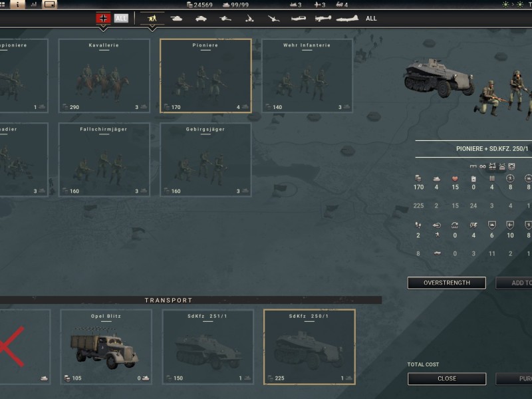
Task: Select the infantry category filter icon
Action: (152, 19)
